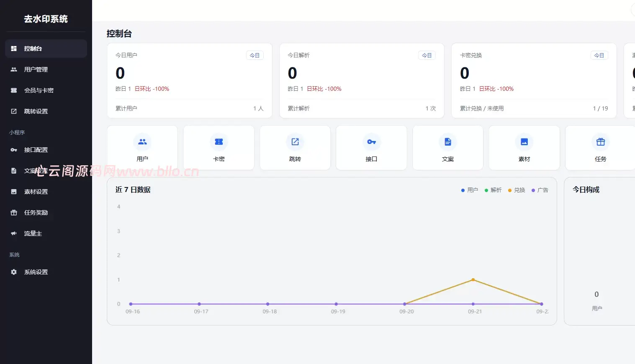This screenshot has width=635, height=364.
Task: Click the dashboard grid icon beside 控制台
Action: coord(14,49)
